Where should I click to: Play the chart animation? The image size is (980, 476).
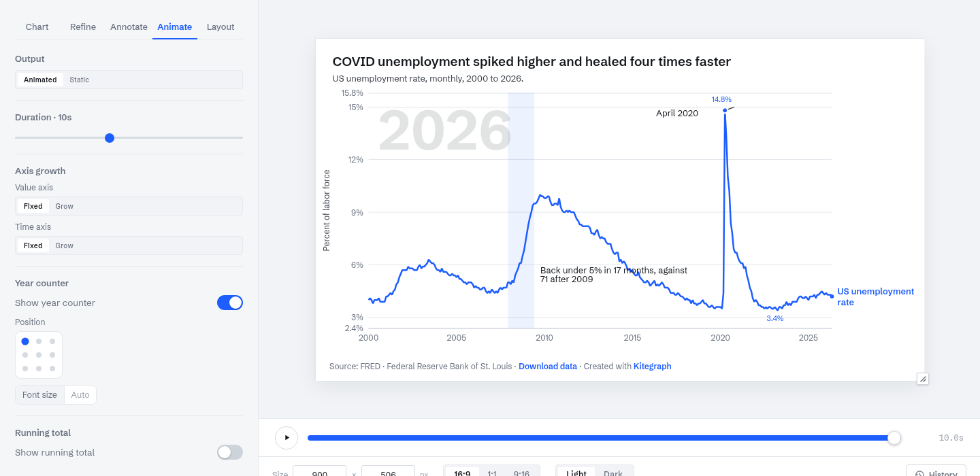click(287, 438)
